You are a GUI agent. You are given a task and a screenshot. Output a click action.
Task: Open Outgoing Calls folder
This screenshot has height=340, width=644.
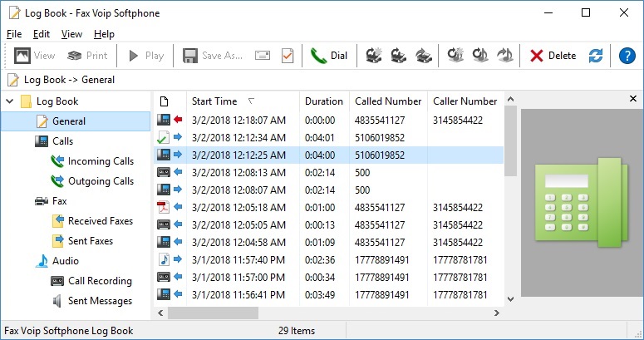[92, 181]
